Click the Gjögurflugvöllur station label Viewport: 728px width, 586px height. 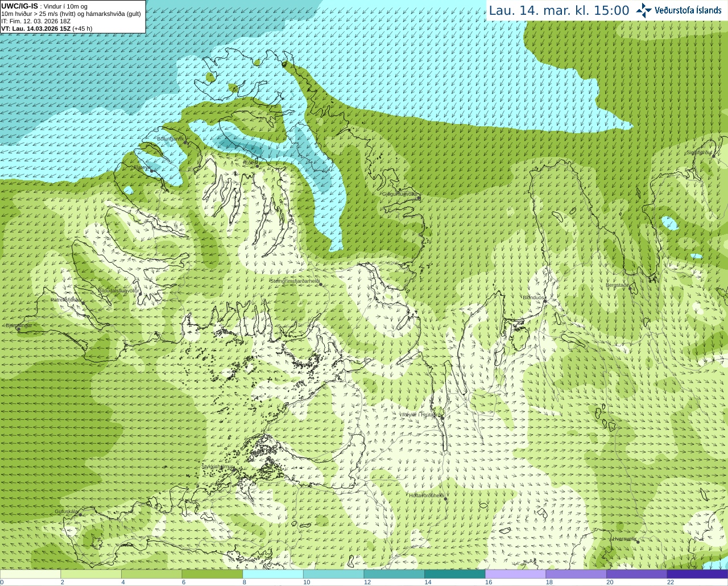[x=400, y=194]
